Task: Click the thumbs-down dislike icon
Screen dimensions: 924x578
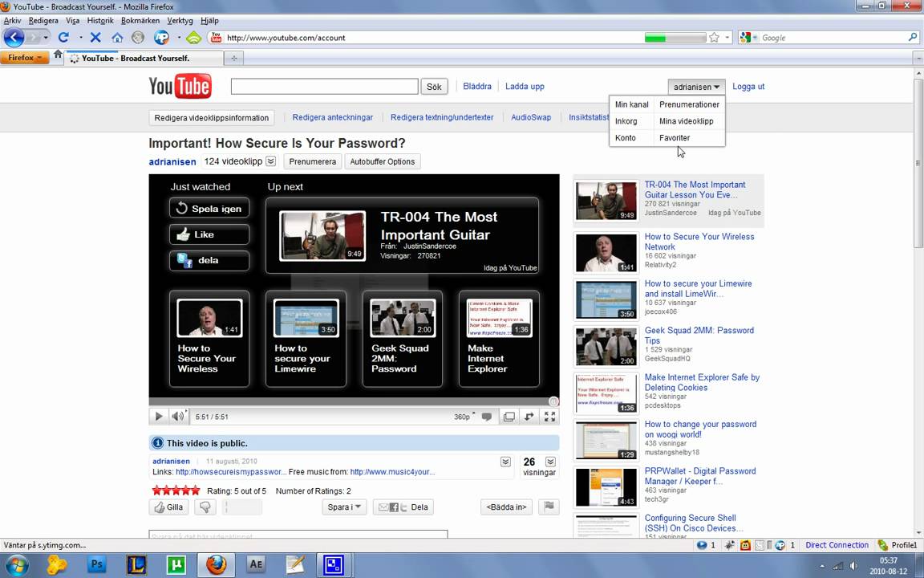Action: 205,507
